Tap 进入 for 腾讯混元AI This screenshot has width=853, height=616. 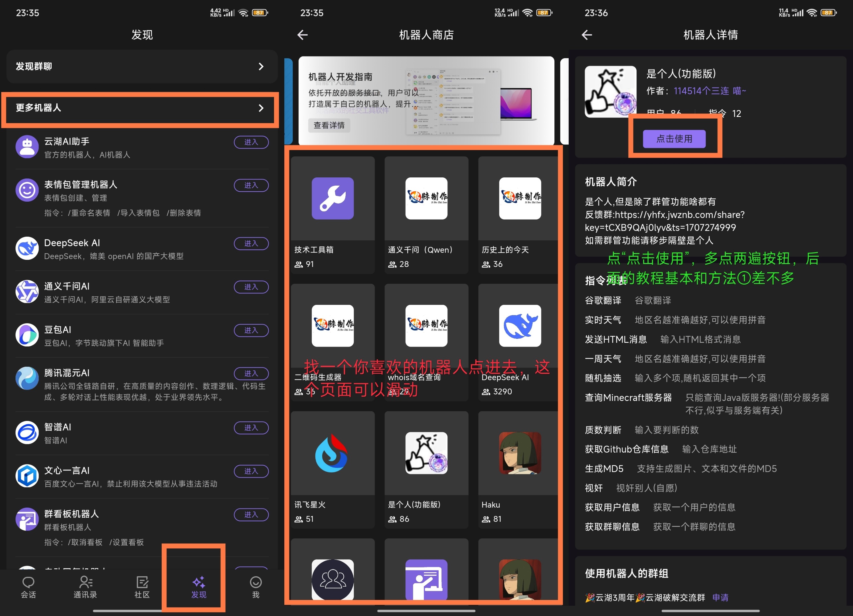(x=251, y=373)
